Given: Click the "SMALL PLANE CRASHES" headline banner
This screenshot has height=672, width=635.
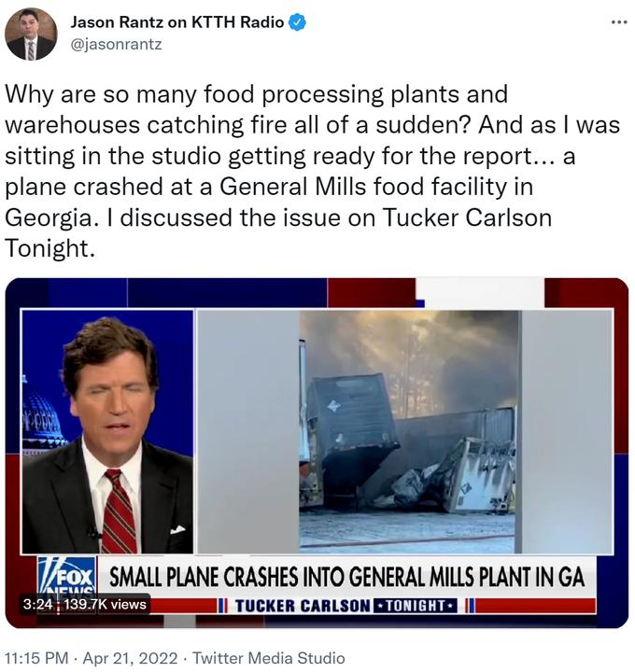Looking at the screenshot, I should tap(347, 577).
